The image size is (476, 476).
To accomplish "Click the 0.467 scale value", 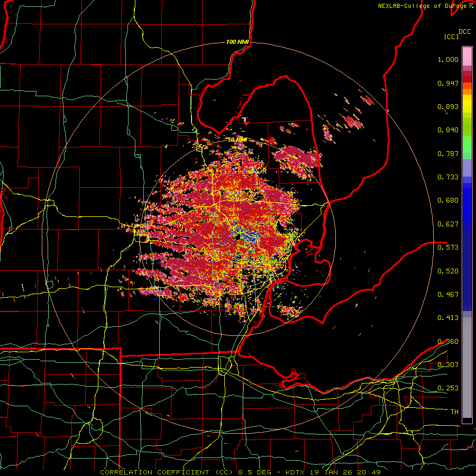I will pos(448,295).
